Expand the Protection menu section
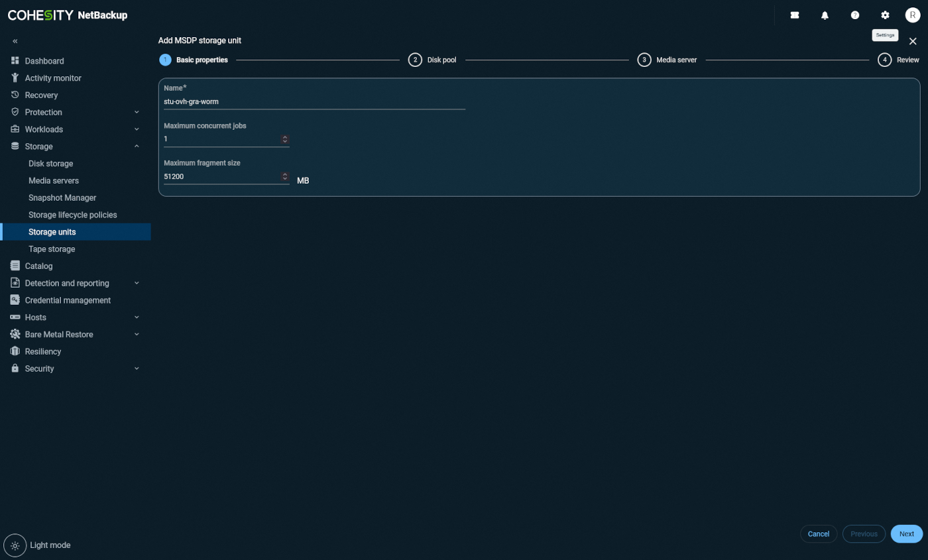 (x=137, y=112)
